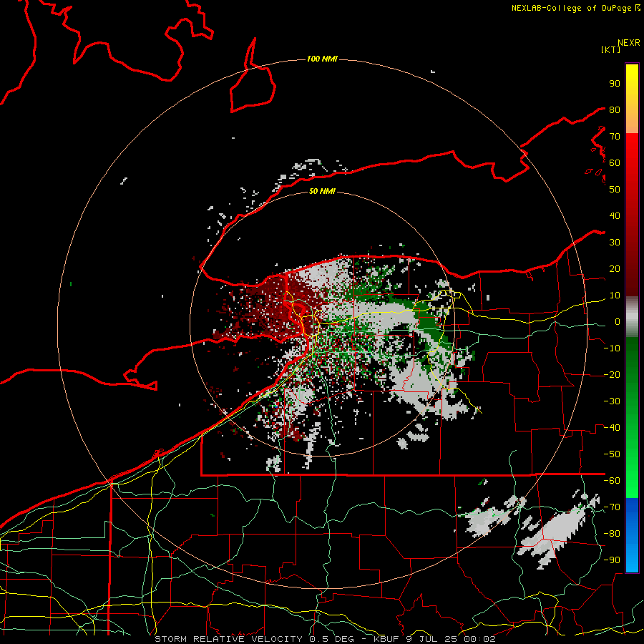The height and width of the screenshot is (644, 644).
Task: Click the KBUF station identifier text
Action: click(386, 639)
